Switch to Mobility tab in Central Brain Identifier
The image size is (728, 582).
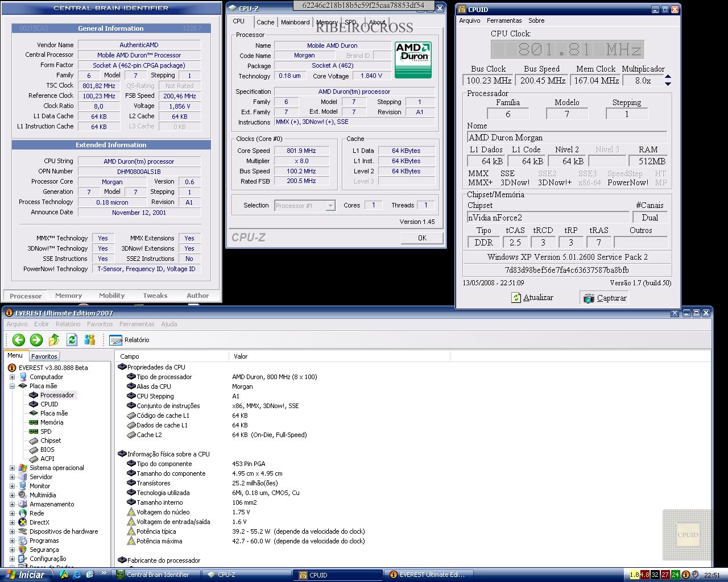112,296
